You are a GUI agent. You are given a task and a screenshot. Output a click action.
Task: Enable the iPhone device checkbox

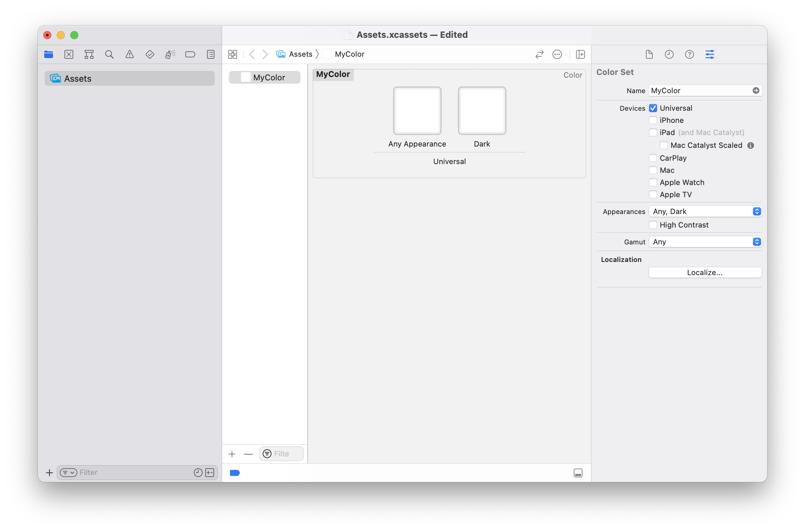click(x=653, y=120)
